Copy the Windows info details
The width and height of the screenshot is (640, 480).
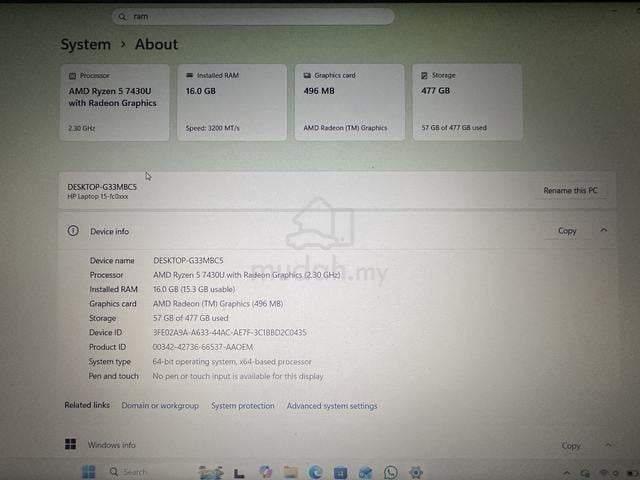(571, 446)
